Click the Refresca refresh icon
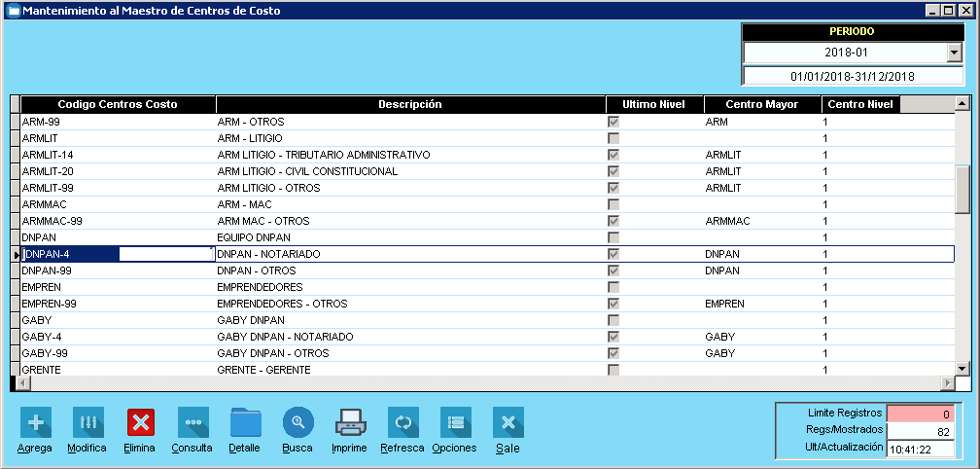 402,422
